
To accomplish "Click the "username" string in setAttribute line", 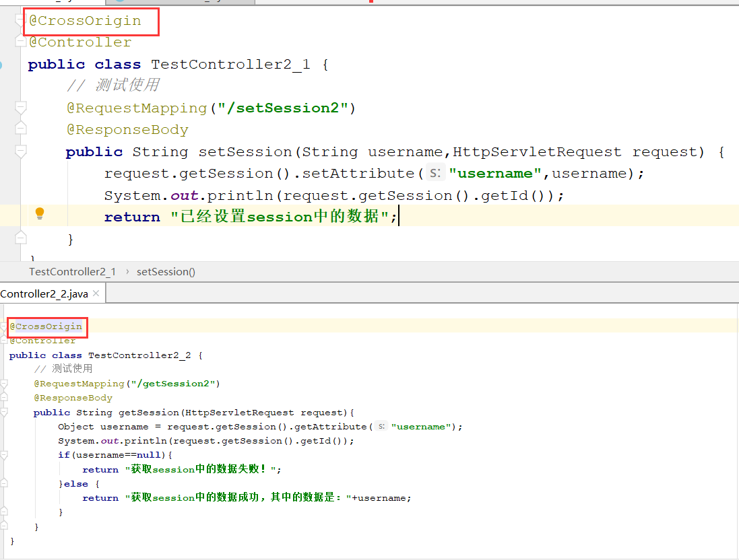I will tap(495, 174).
